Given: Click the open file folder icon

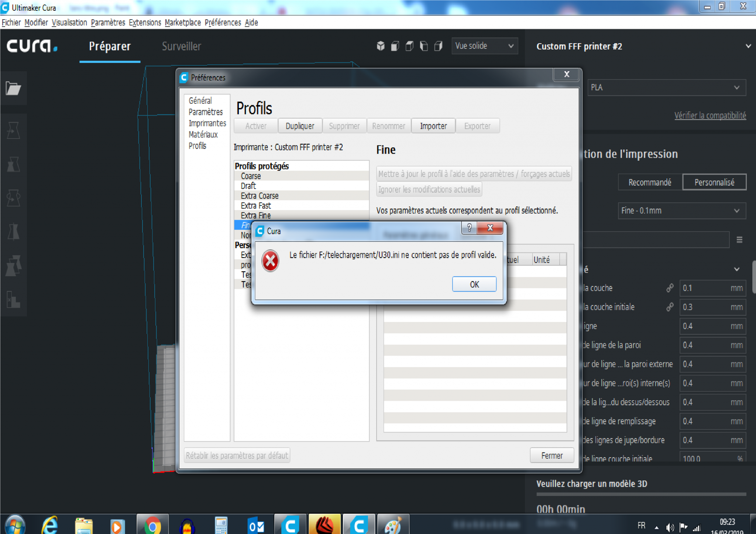Looking at the screenshot, I should [13, 88].
